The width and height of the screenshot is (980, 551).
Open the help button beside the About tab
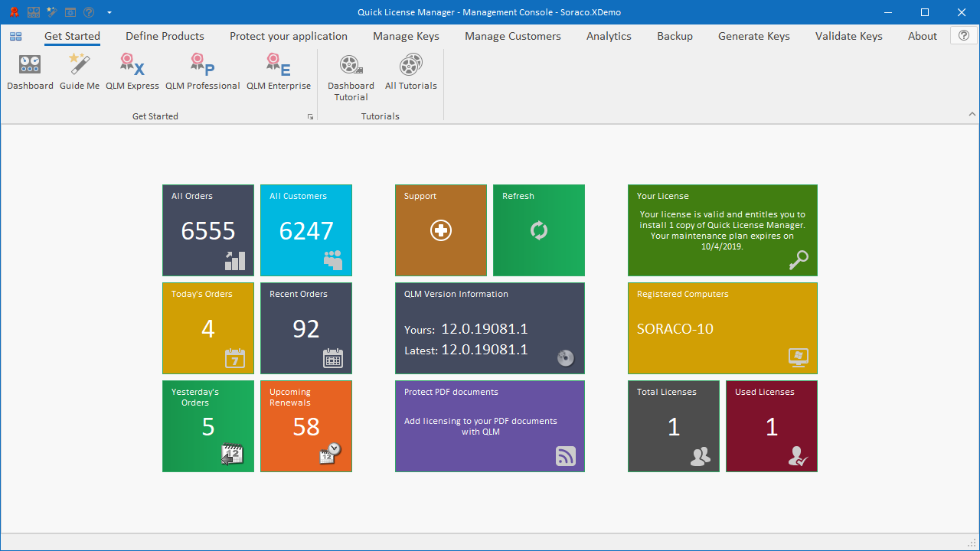964,35
